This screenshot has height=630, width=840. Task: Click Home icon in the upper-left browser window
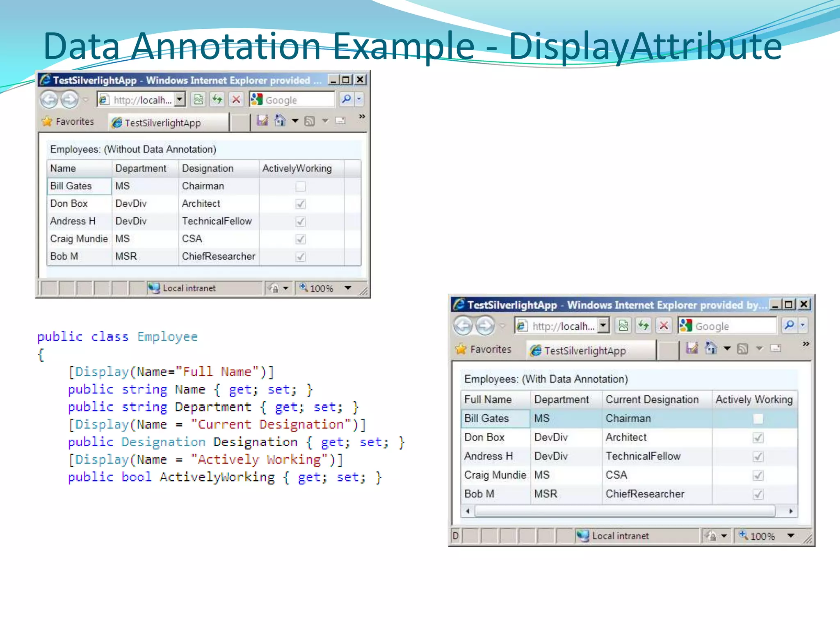click(280, 121)
